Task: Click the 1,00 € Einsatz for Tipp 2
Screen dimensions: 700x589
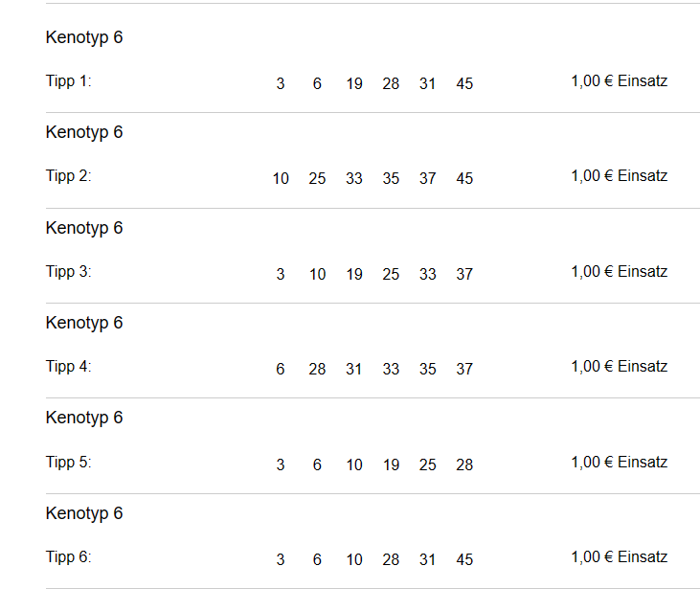Action: [620, 176]
